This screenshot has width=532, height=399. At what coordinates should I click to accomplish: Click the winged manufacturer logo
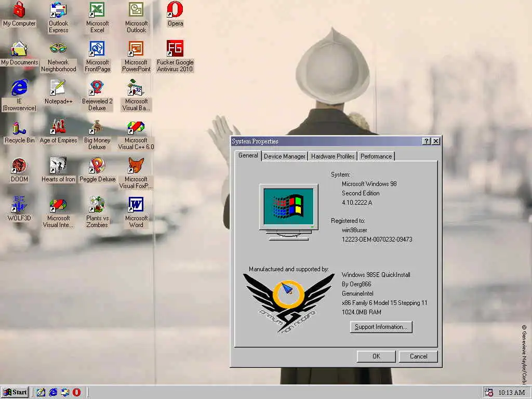(288, 303)
